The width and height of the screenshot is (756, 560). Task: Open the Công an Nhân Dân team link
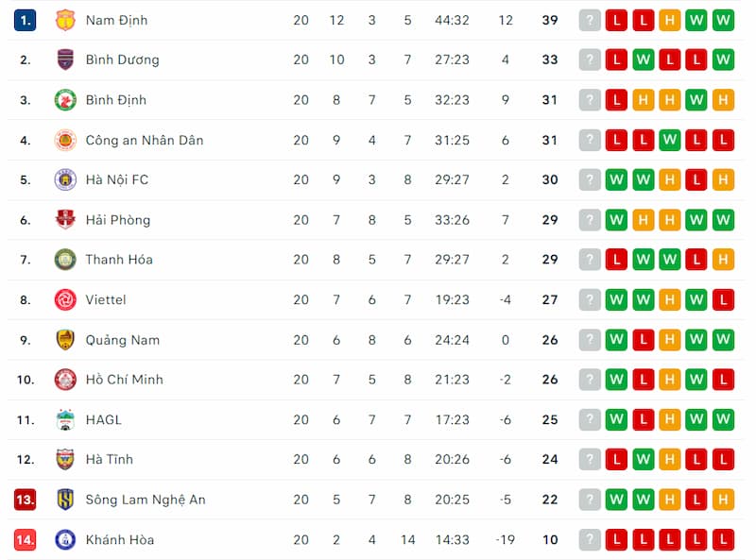point(144,140)
